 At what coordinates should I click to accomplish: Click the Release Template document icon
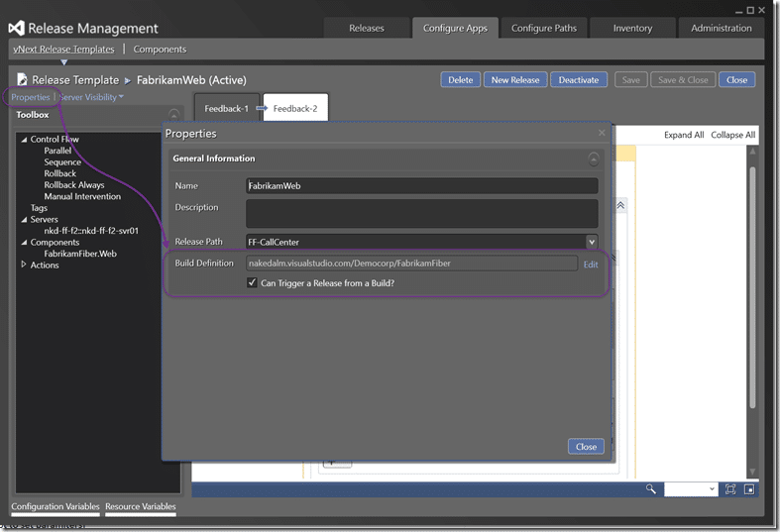tap(22, 79)
